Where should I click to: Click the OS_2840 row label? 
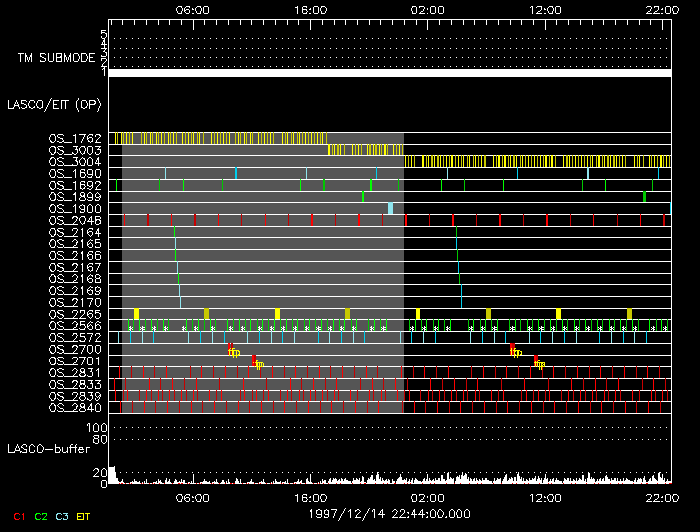74,408
